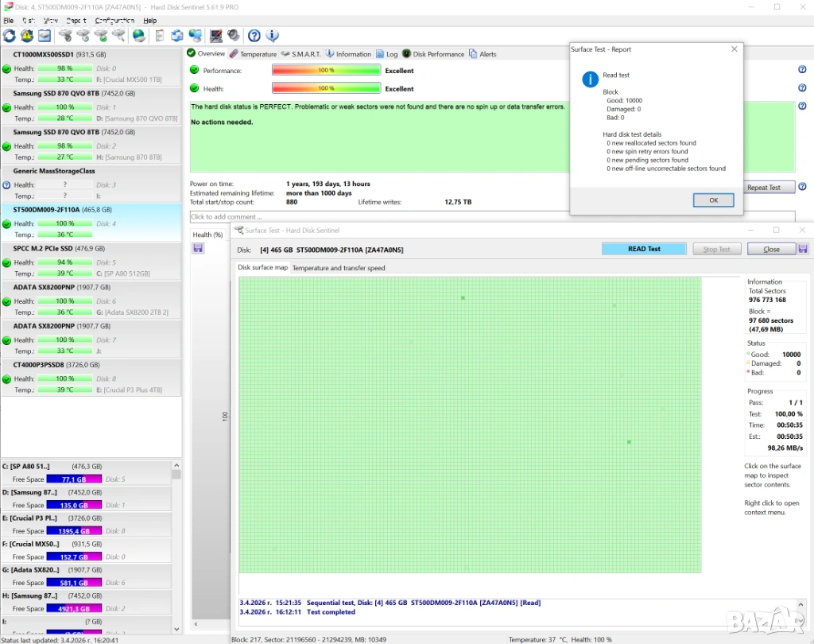The image size is (814, 644).
Task: Click help icon beside Repeat Test button
Action: pyautogui.click(x=802, y=187)
